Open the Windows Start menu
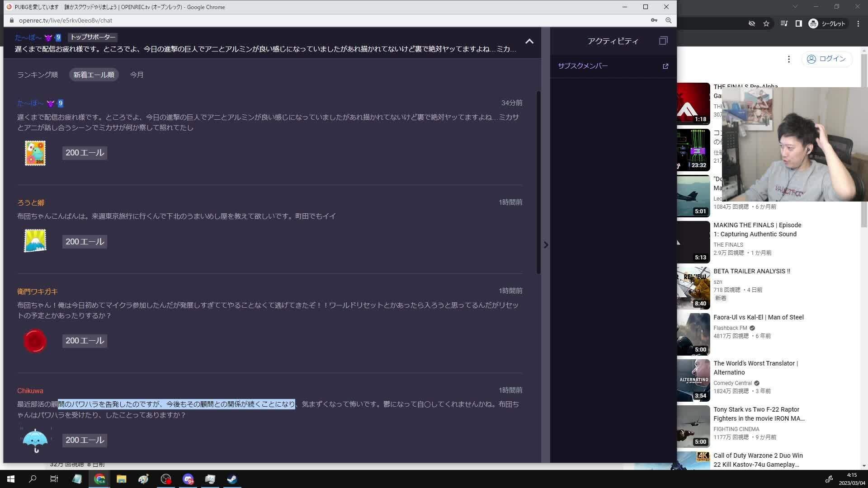This screenshot has height=488, width=868. [x=11, y=479]
